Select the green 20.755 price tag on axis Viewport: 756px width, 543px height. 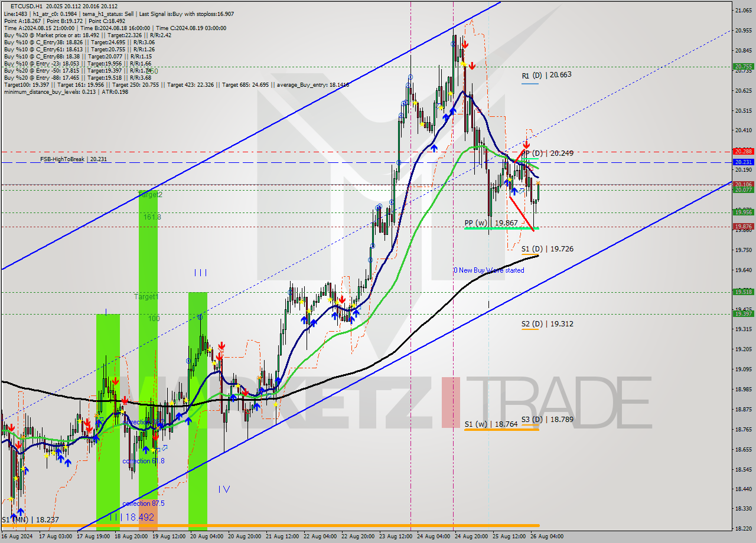click(743, 67)
